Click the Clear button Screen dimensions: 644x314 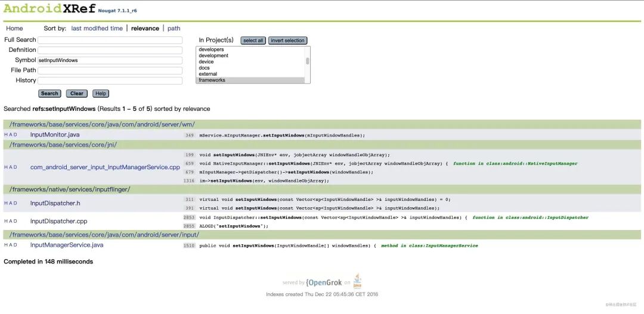tap(77, 94)
